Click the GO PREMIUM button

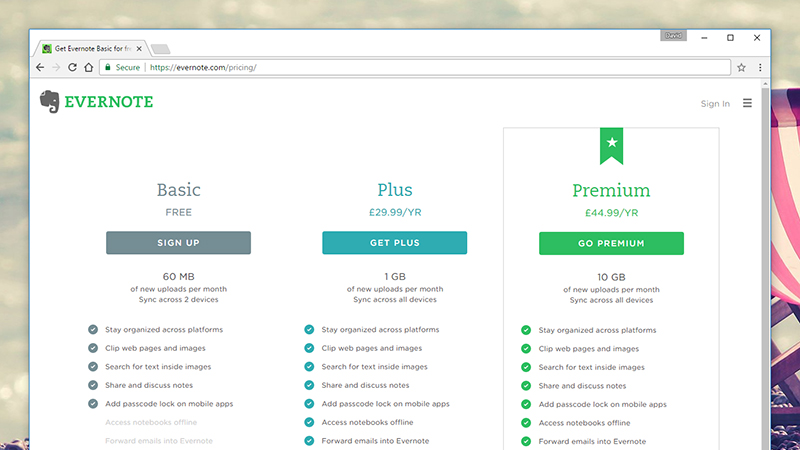[x=611, y=243]
